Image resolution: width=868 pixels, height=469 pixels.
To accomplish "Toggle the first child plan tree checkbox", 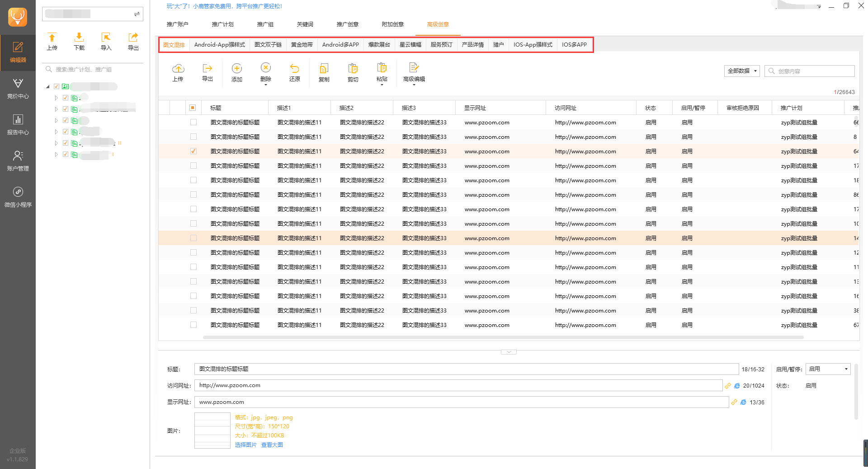I will pos(66,98).
